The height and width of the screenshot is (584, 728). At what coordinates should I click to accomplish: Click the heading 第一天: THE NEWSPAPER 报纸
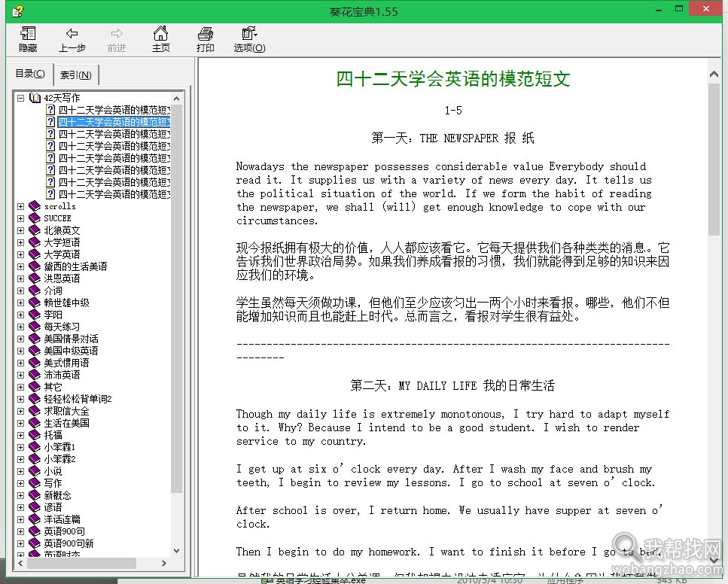click(x=452, y=138)
